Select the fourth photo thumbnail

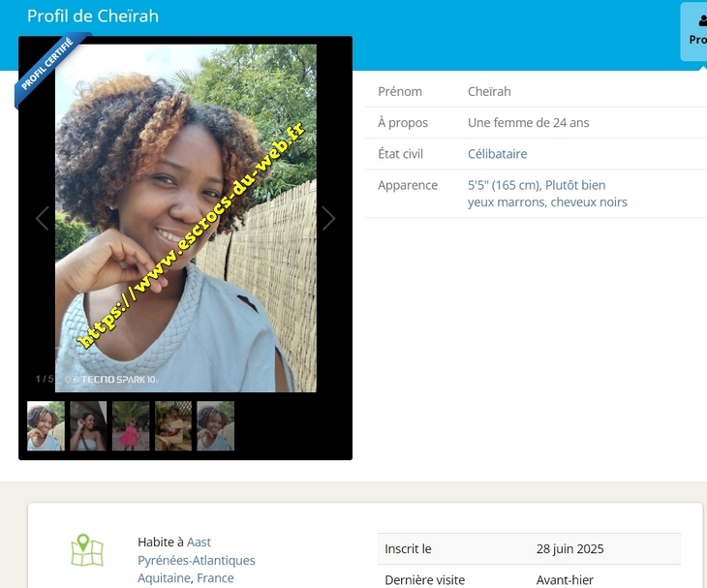click(x=173, y=426)
